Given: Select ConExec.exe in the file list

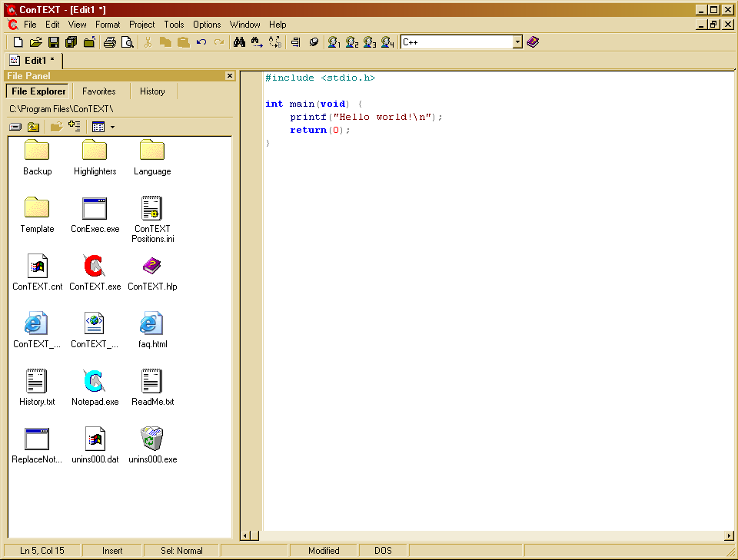Looking at the screenshot, I should pyautogui.click(x=95, y=215).
